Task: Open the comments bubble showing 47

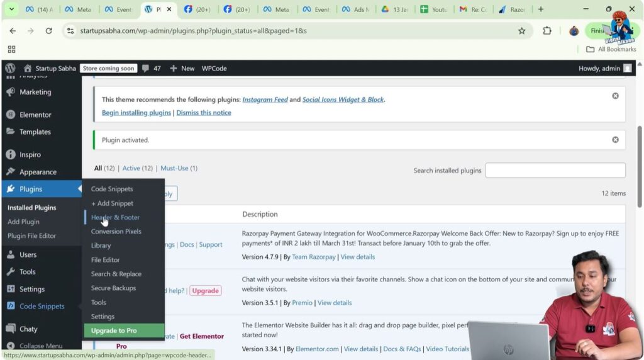Action: [x=152, y=68]
